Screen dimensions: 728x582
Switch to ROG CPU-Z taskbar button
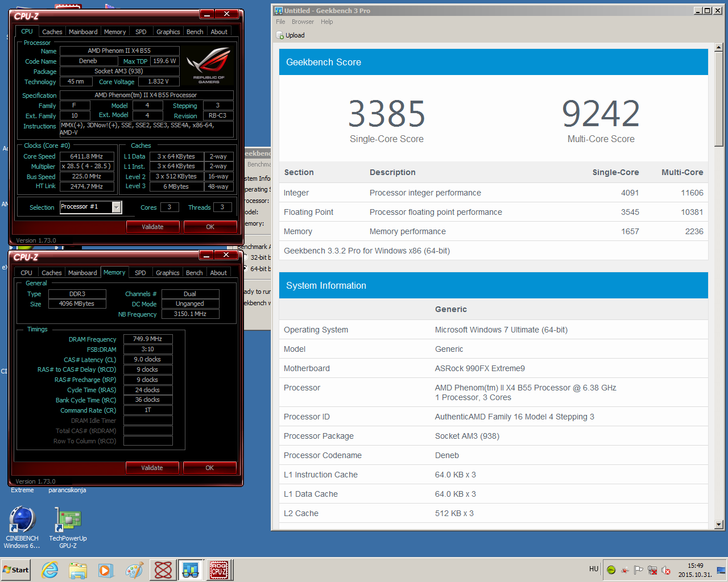pos(219,570)
